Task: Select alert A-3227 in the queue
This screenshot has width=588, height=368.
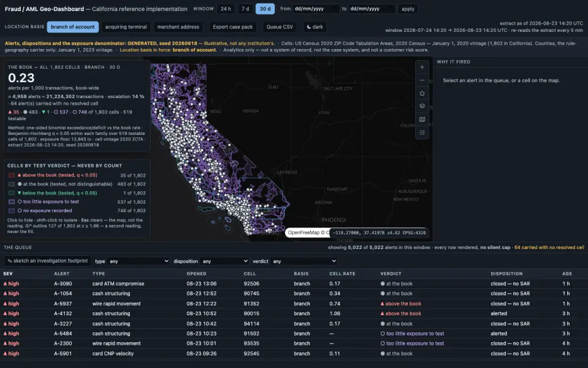Action: 294,324
